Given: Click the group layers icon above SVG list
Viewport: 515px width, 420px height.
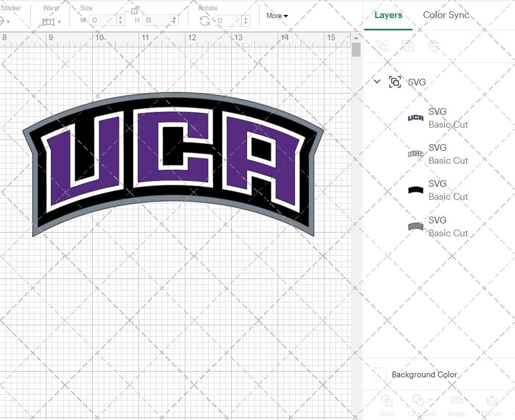Looking at the screenshot, I should [382, 46].
